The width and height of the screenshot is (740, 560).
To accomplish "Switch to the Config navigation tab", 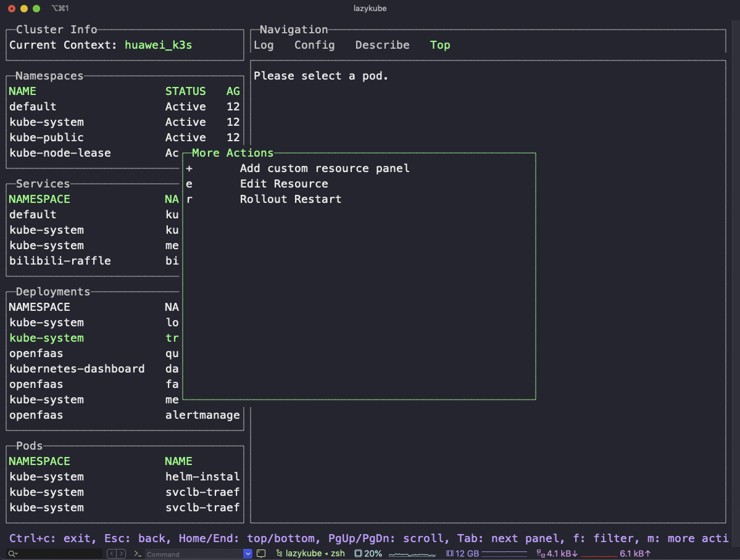I will click(x=314, y=45).
